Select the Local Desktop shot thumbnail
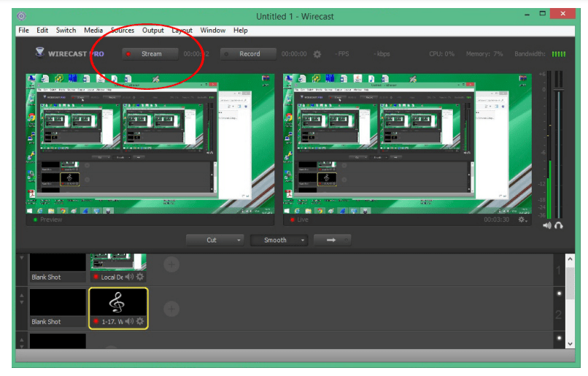This screenshot has height=376, width=588. coord(118,262)
